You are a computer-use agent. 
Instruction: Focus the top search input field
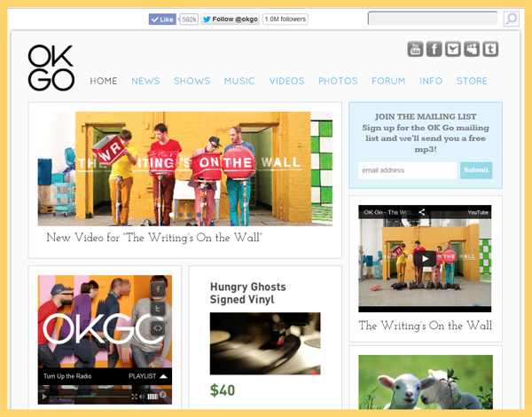[433, 19]
